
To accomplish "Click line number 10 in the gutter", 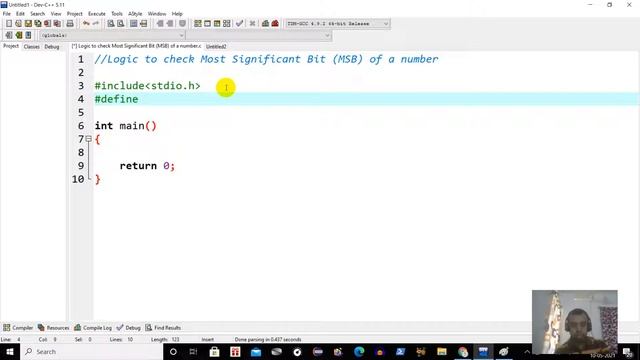I will click(x=78, y=179).
